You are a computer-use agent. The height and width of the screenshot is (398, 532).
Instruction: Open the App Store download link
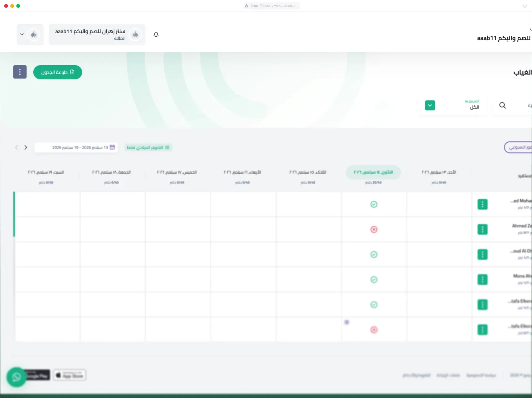(x=70, y=375)
